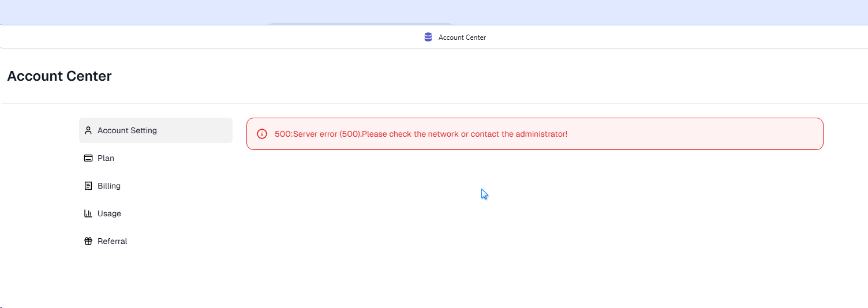View the Usage section
The image size is (868, 308).
(109, 213)
